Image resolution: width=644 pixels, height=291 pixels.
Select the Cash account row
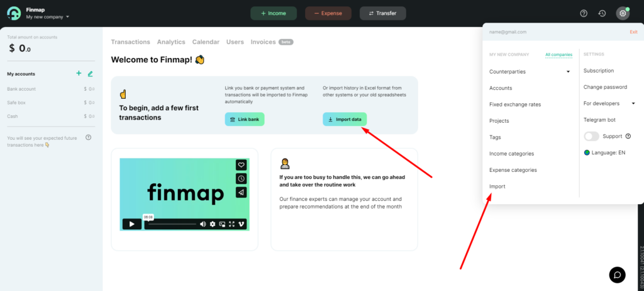click(51, 116)
